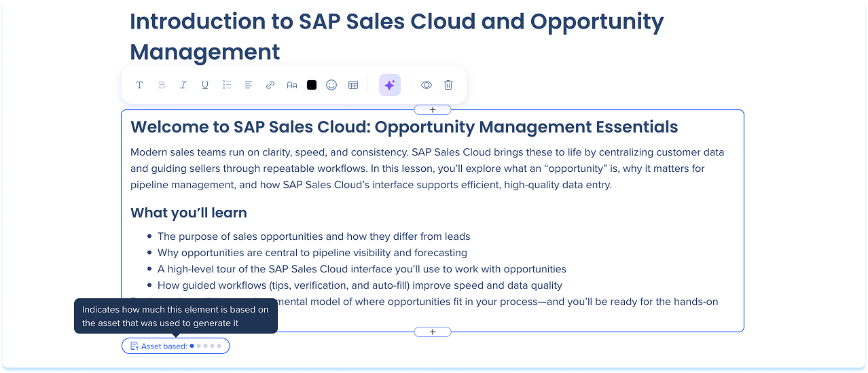Click the black text color swatch
This screenshot has height=373, width=868.
click(x=312, y=85)
